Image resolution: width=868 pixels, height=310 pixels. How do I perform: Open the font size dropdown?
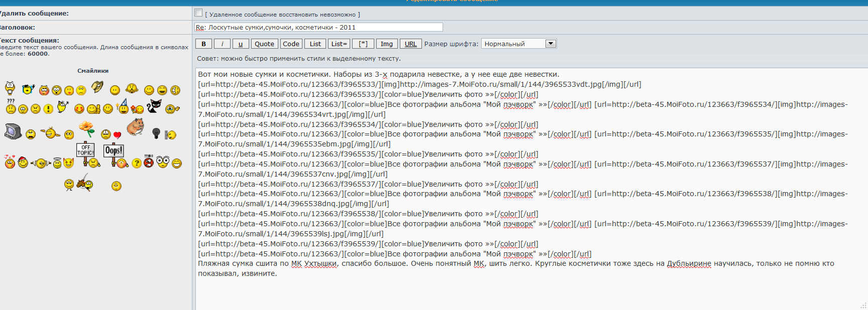(551, 44)
